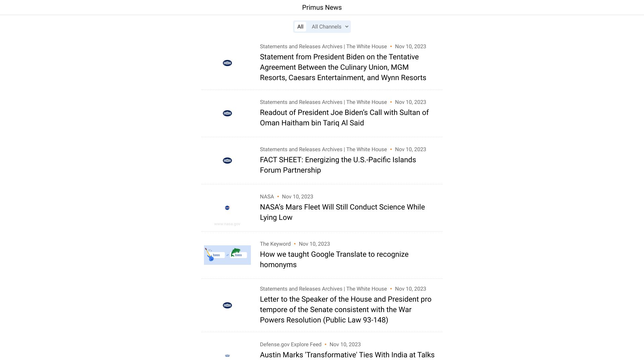Click White House icon beside Pacific Islands fact sheet
Screen dimensions: 644x362
point(227,161)
